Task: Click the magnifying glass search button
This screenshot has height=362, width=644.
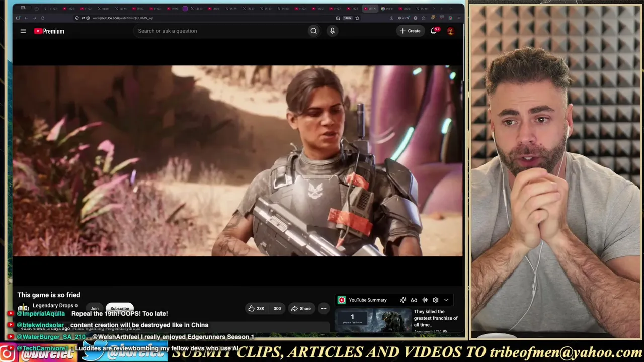Action: 313,31
